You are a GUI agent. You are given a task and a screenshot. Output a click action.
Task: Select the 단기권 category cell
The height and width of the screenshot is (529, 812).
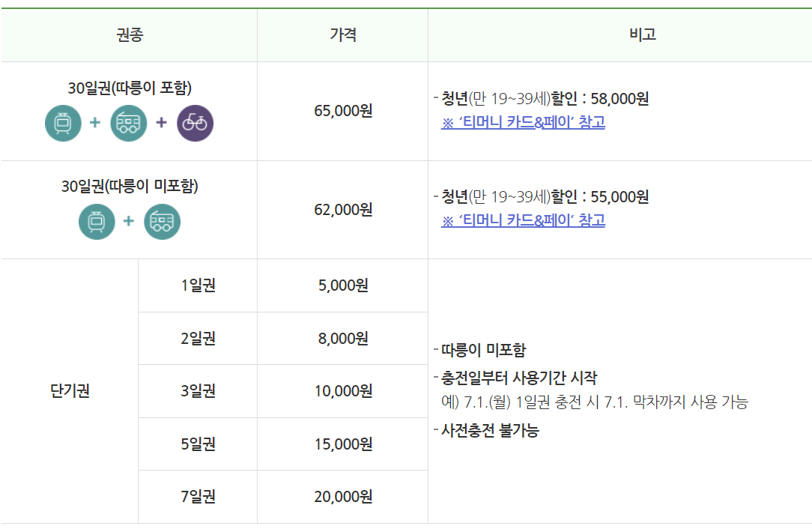click(70, 391)
